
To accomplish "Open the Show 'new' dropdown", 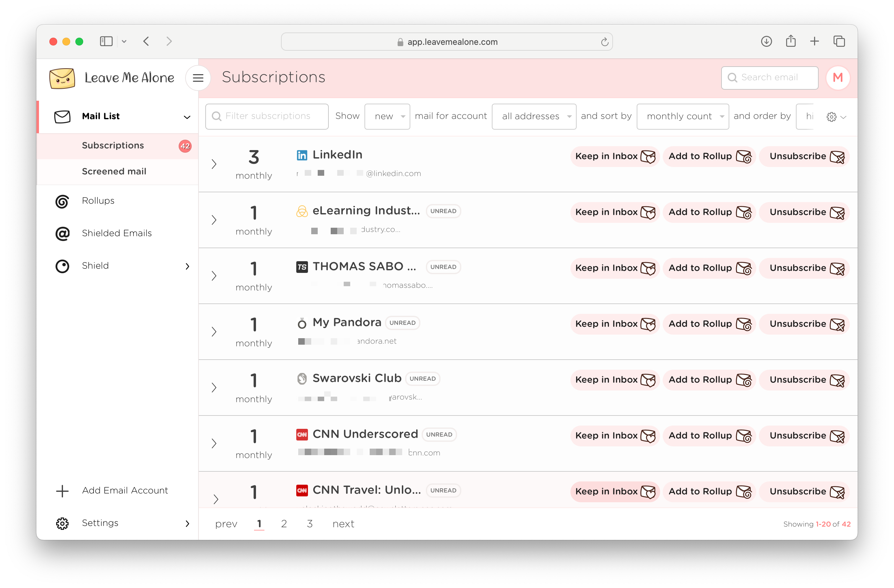I will (387, 117).
